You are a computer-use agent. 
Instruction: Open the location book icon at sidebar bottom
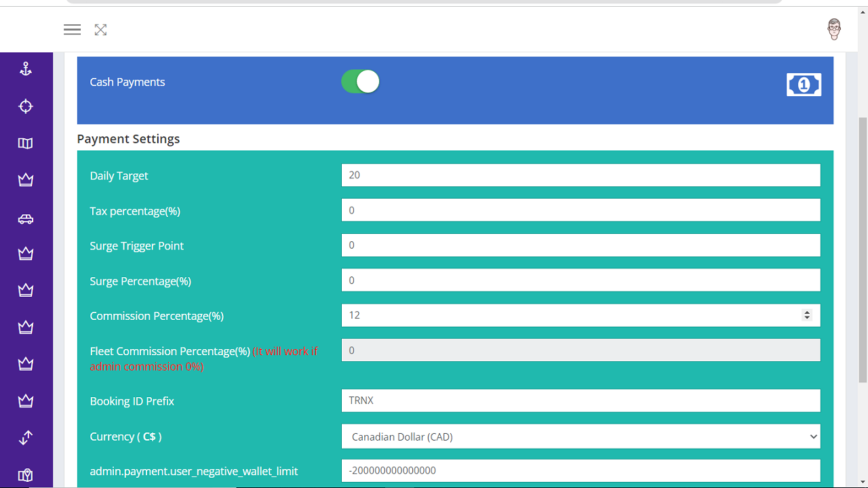[26, 474]
